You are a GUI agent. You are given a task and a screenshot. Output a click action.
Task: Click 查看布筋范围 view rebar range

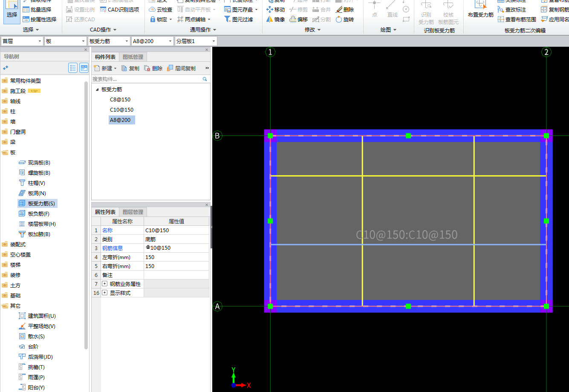(517, 19)
